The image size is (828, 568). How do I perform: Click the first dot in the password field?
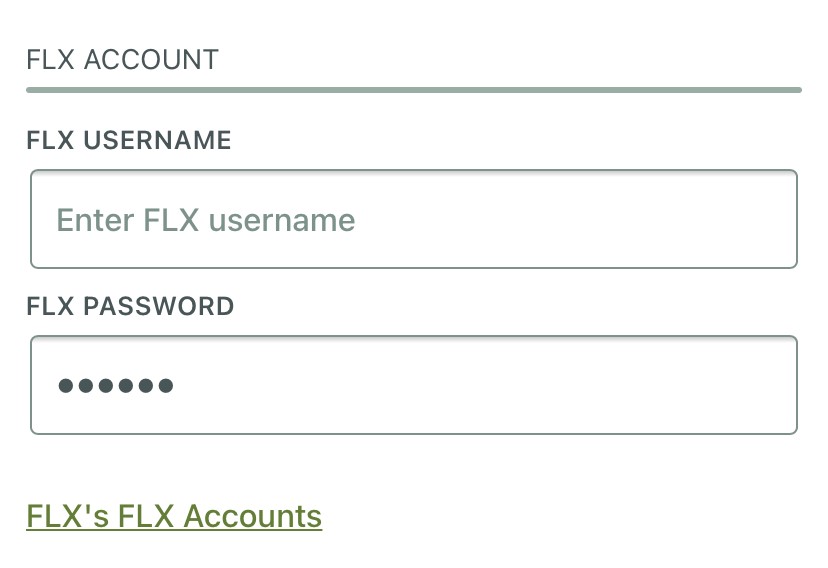click(x=66, y=385)
